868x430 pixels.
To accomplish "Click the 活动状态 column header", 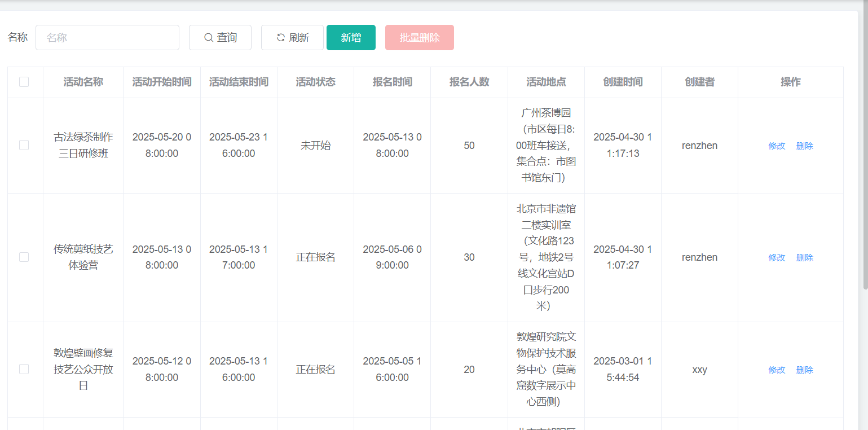I will pyautogui.click(x=316, y=82).
